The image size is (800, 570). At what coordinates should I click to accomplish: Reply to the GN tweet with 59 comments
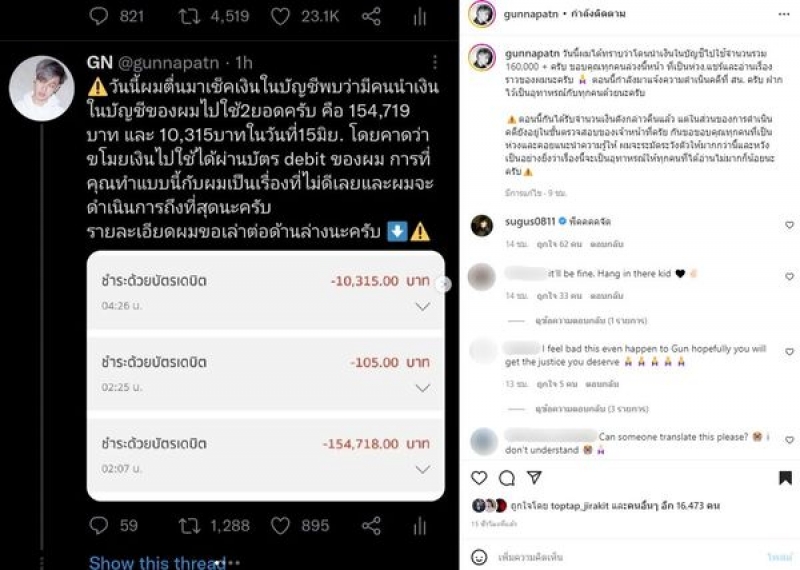click(x=98, y=526)
